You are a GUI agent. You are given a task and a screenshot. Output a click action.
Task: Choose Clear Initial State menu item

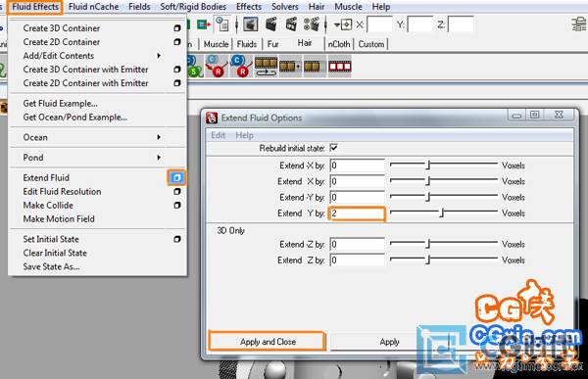55,253
